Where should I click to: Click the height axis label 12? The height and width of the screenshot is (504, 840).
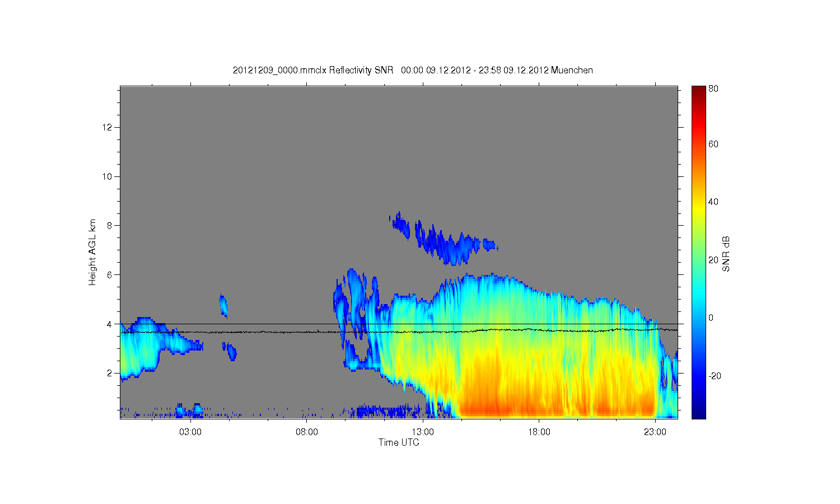[108, 128]
